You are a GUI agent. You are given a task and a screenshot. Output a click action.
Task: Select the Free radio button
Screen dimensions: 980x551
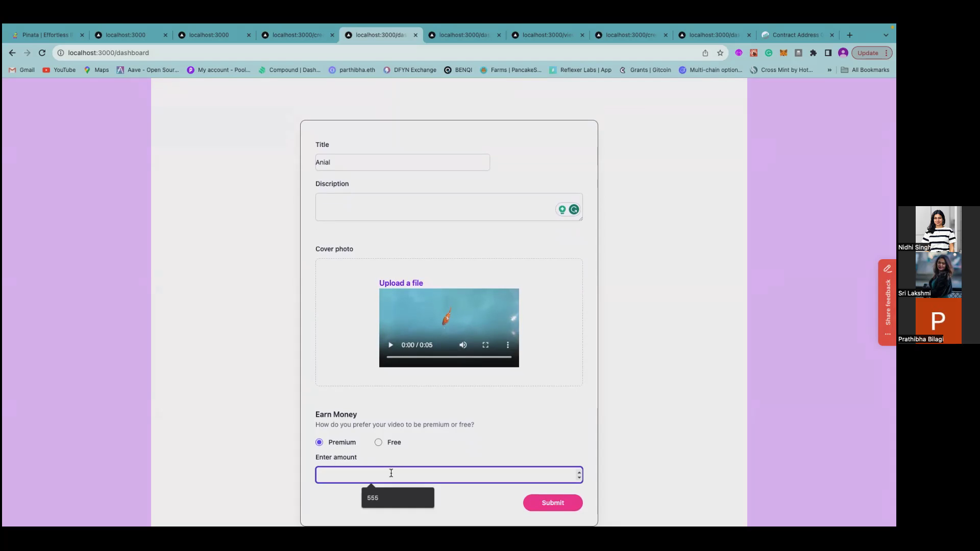pos(378,442)
